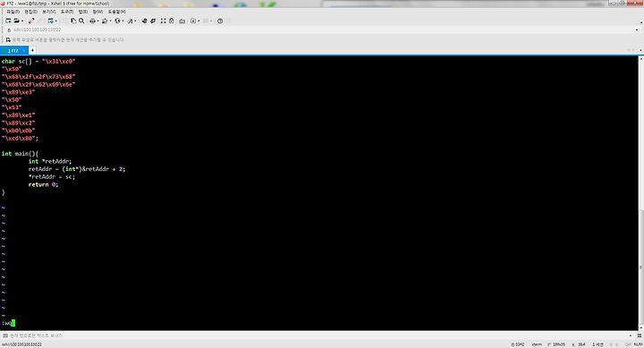This screenshot has height=348, width=644.
Task: Click the Open Session folder icon
Action: (16, 21)
